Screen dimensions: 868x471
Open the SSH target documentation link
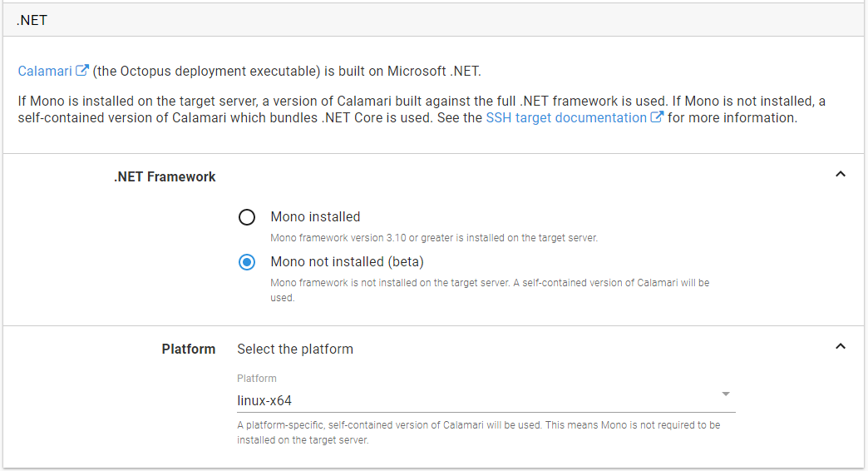[565, 118]
